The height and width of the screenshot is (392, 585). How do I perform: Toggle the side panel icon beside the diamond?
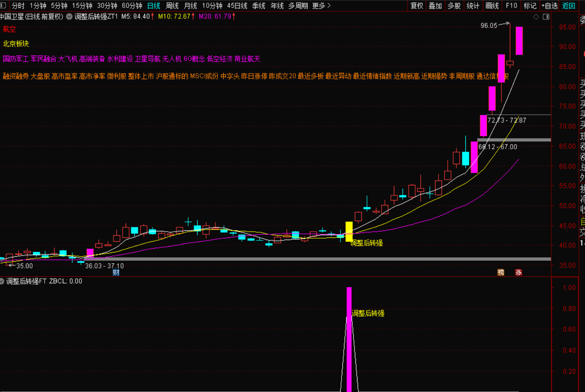[x=546, y=16]
